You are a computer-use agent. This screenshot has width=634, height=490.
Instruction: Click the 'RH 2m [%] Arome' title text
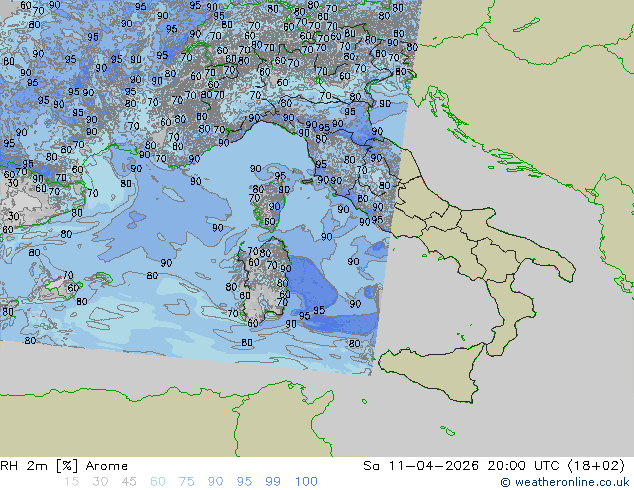(x=64, y=466)
